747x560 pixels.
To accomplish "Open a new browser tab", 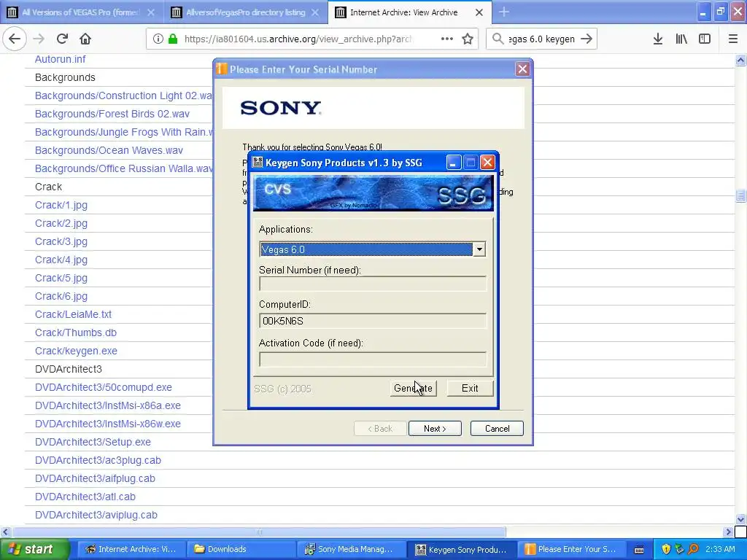I will point(504,12).
